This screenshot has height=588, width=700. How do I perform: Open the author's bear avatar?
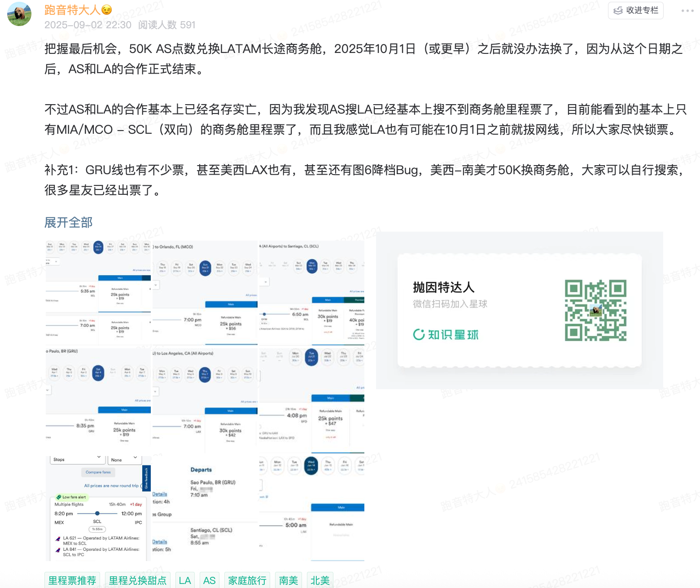pyautogui.click(x=19, y=14)
